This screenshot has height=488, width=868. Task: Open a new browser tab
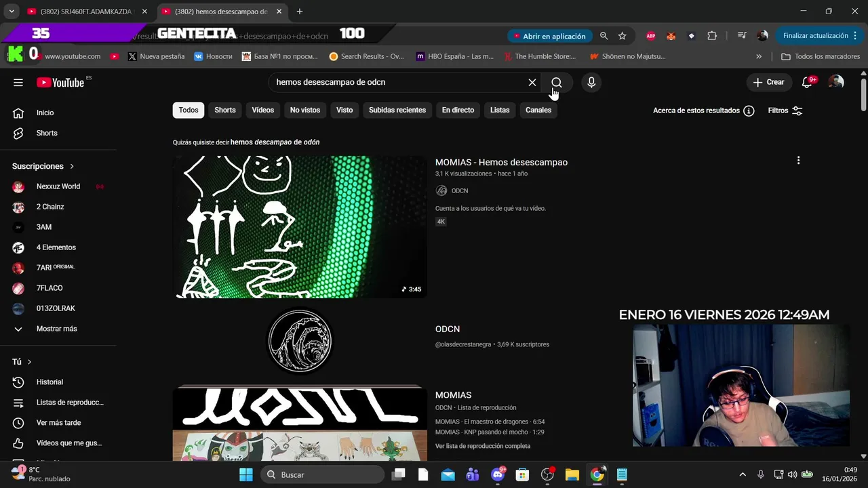click(300, 12)
